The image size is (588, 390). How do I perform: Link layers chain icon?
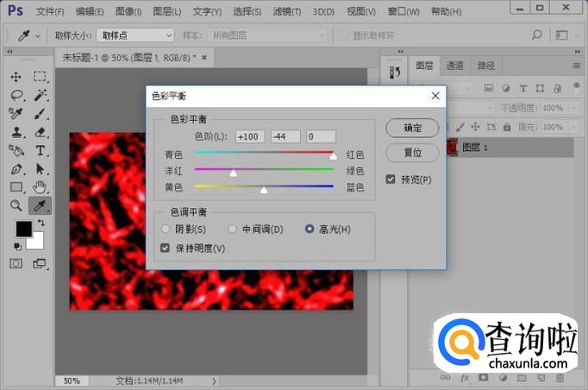[445, 378]
